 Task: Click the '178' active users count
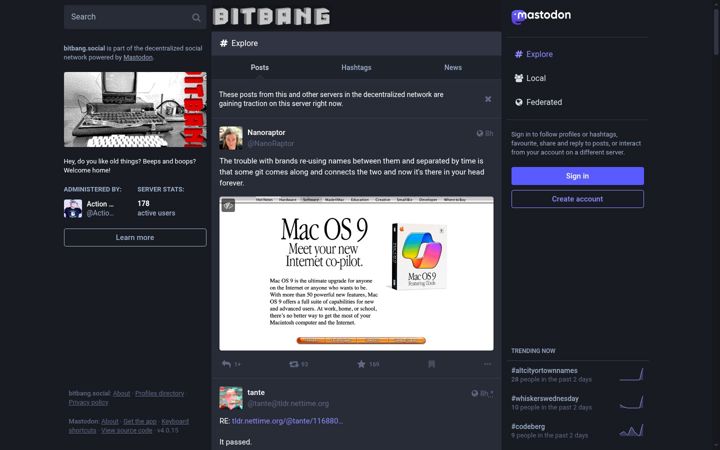click(143, 203)
